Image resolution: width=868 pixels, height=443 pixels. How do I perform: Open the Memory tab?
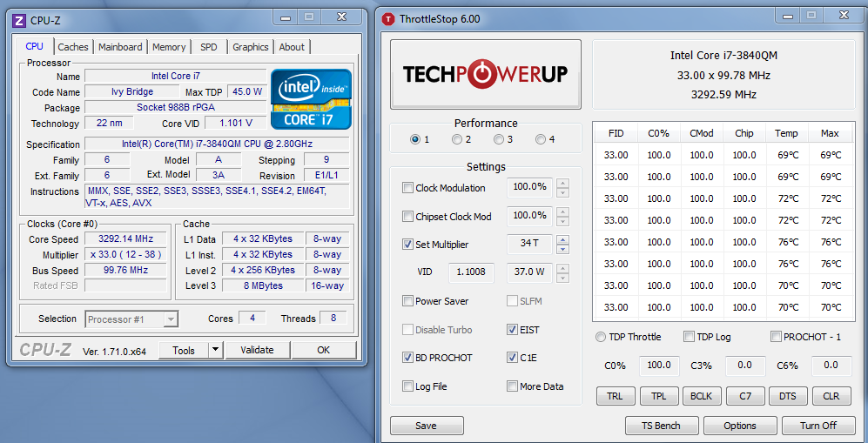point(169,47)
